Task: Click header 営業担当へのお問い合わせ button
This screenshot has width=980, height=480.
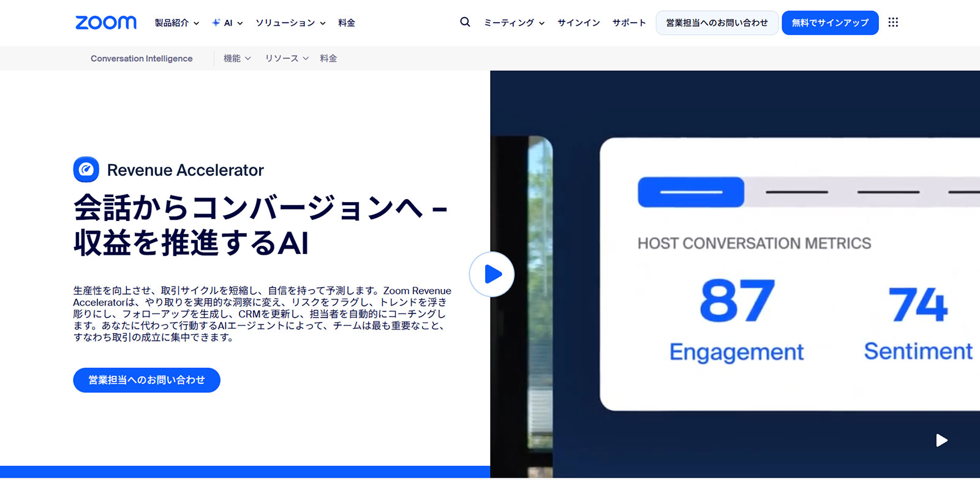Action: [717, 23]
